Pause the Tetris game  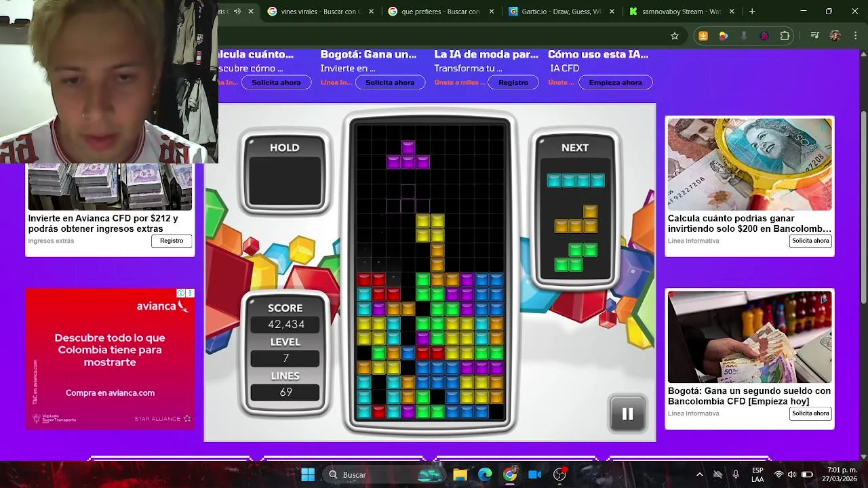coord(627,413)
